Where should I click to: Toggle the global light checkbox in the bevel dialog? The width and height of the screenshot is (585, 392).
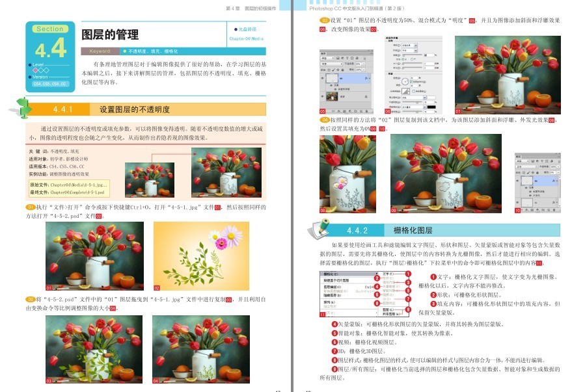pos(411,82)
